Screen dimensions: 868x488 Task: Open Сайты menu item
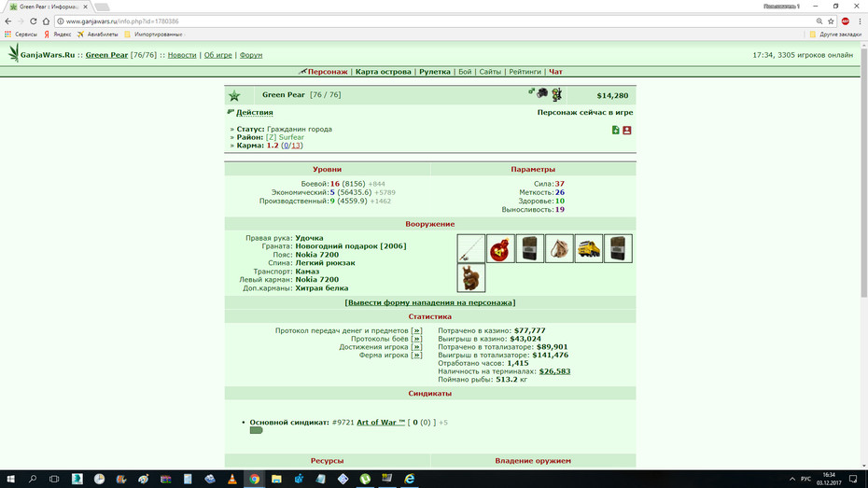coord(490,71)
